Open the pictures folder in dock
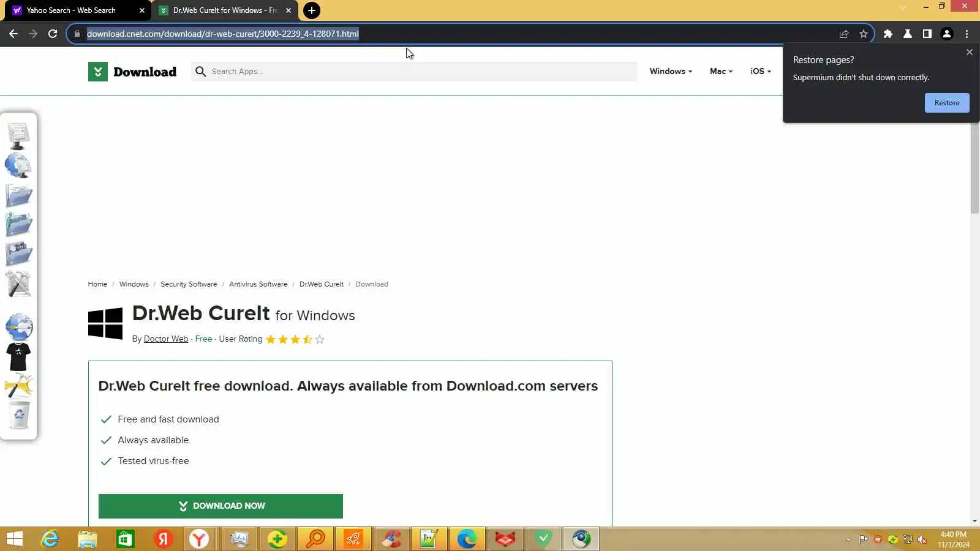Image resolution: width=980 pixels, height=551 pixels. 18,225
